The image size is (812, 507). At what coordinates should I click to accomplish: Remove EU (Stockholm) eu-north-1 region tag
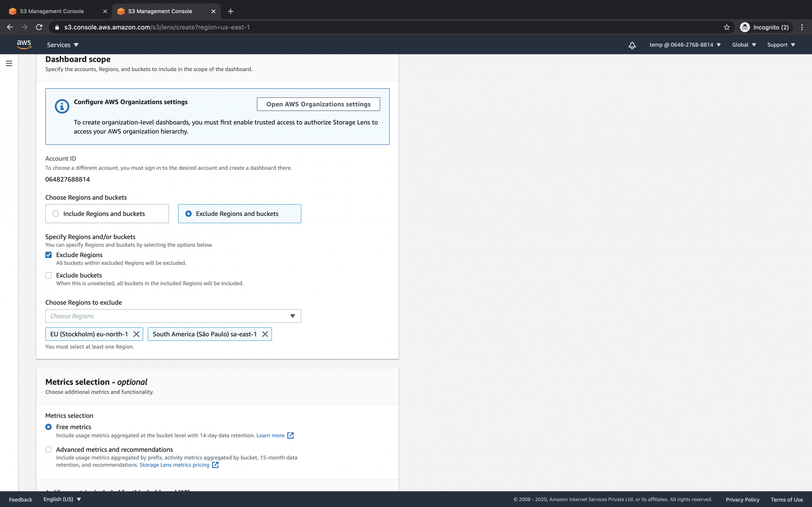click(136, 334)
